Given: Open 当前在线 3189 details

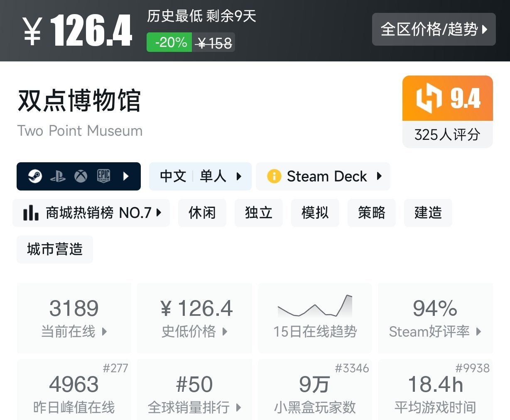Looking at the screenshot, I should [74, 318].
